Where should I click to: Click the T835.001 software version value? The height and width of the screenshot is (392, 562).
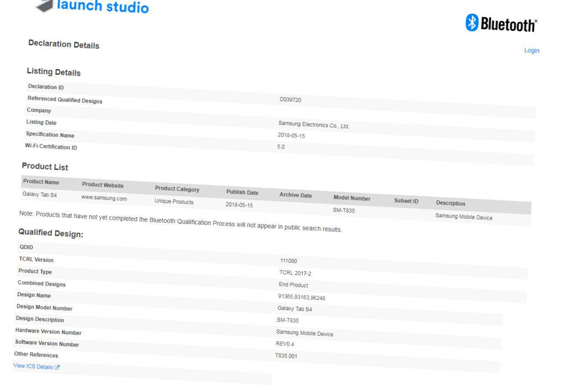(x=286, y=355)
